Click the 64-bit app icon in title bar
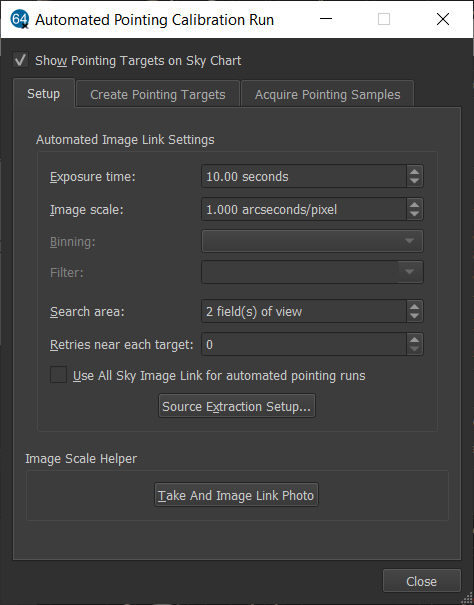474x605 pixels. coord(20,19)
